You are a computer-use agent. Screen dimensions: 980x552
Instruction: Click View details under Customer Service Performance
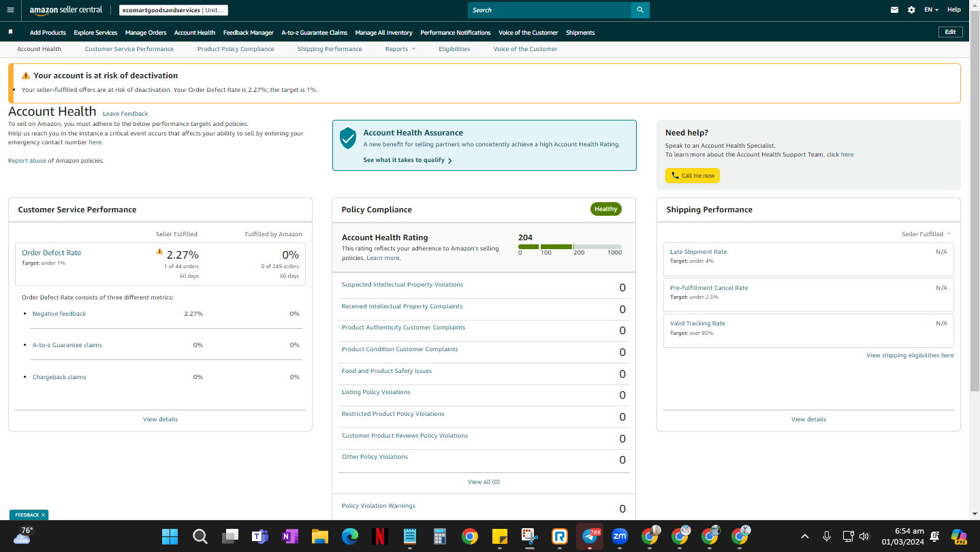161,419
